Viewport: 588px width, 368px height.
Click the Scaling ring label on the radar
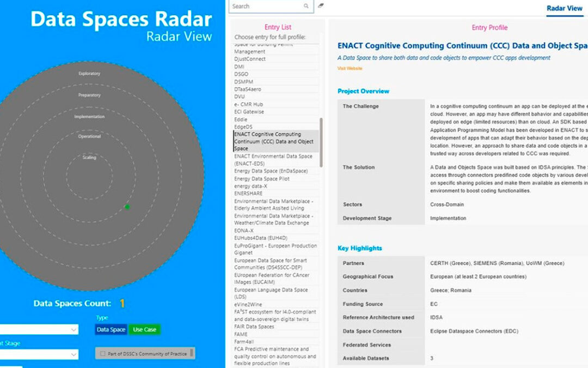(89, 157)
